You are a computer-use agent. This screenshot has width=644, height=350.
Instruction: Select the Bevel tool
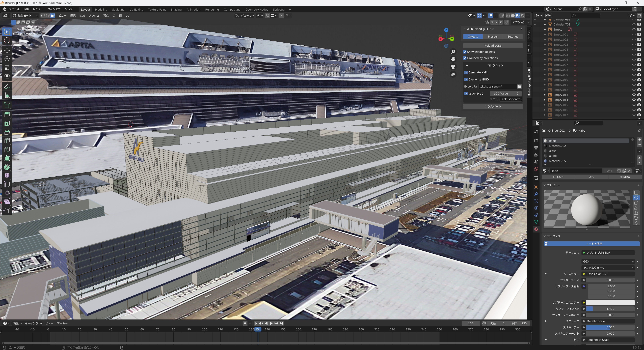7,132
